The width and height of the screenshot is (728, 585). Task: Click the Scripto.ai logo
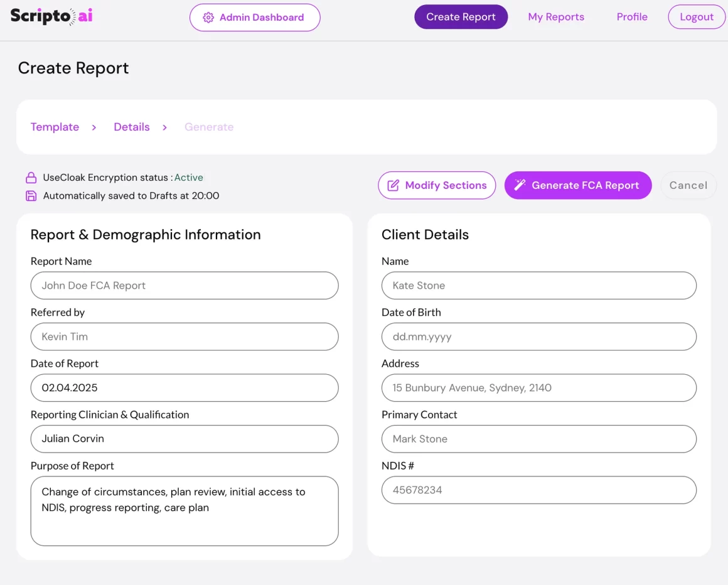click(x=51, y=17)
